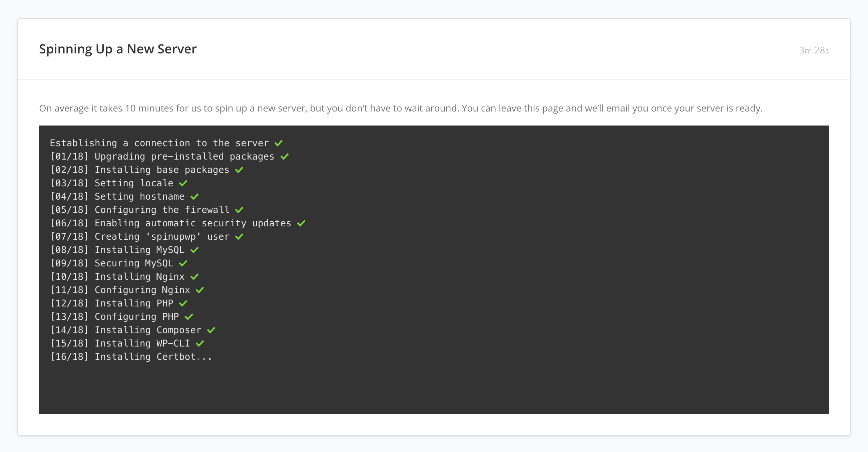Click checkmark next to 'Installing Composer'

(x=211, y=330)
